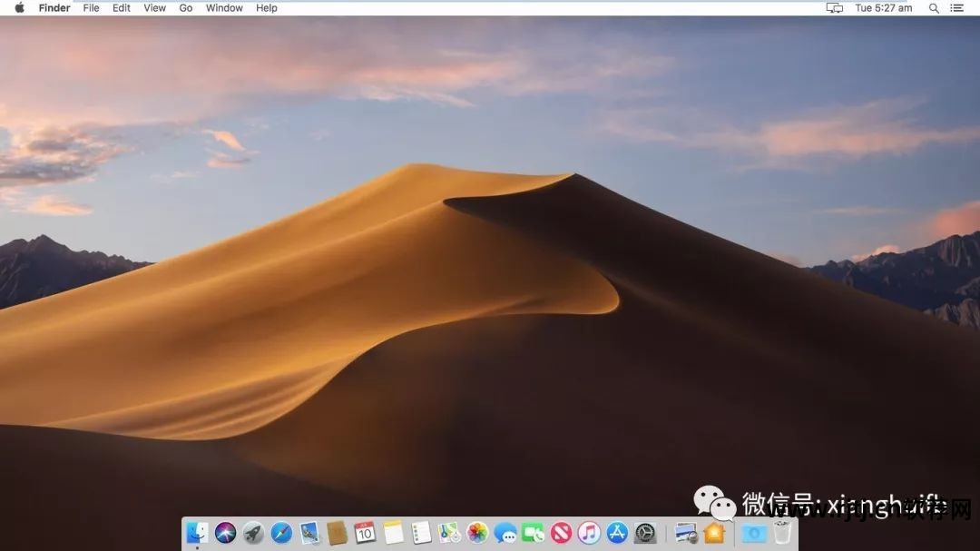Launch Notes yellow notepad icon

(x=393, y=533)
